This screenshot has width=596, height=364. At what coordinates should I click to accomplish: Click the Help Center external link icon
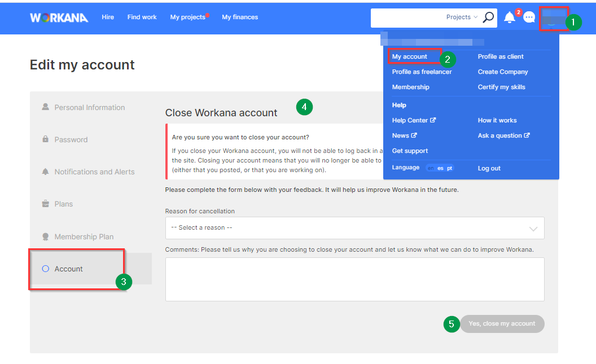click(x=433, y=120)
